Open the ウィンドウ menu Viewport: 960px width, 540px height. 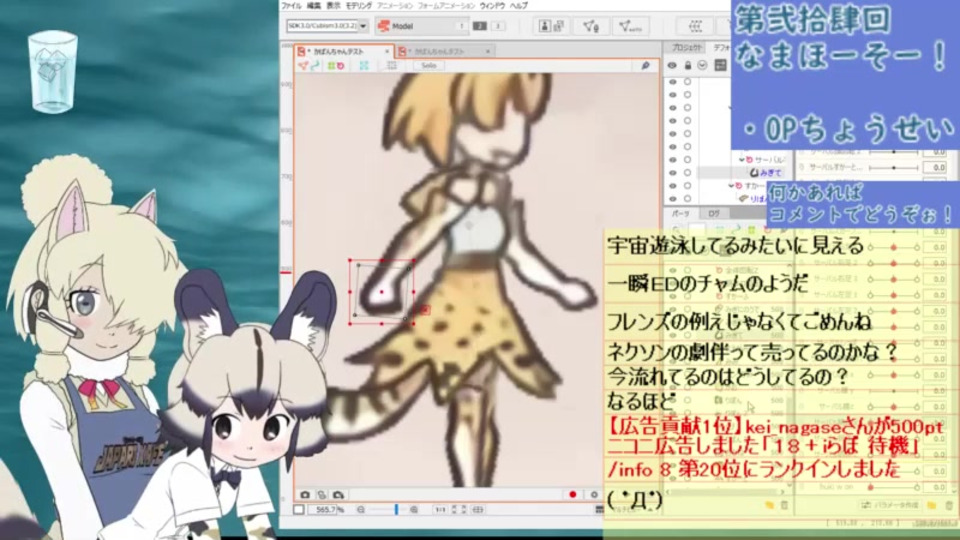tap(492, 6)
